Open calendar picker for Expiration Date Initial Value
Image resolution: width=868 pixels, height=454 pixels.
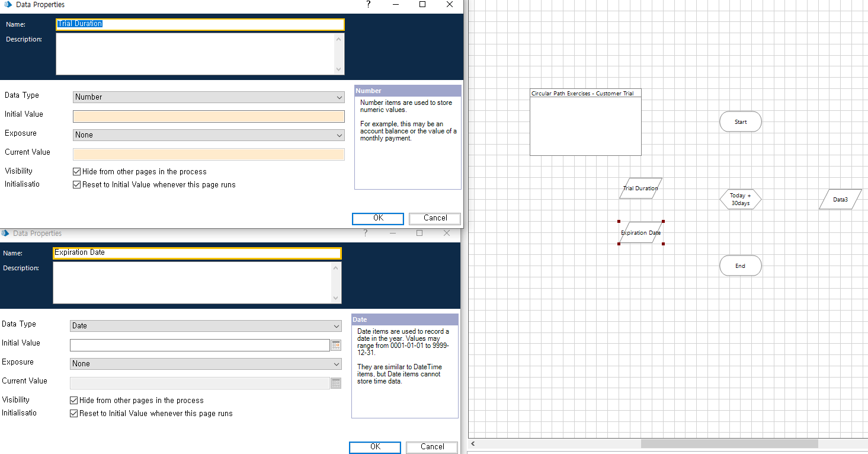(336, 345)
